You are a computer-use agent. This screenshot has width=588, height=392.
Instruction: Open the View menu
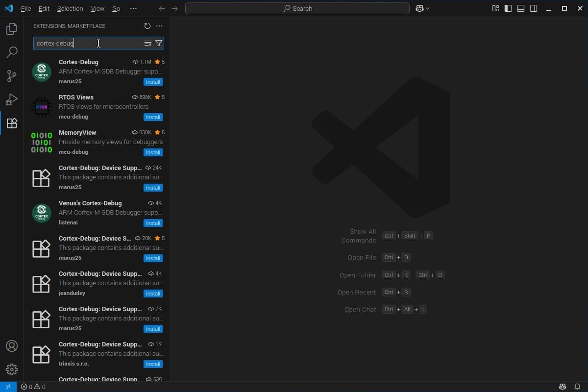(x=97, y=8)
